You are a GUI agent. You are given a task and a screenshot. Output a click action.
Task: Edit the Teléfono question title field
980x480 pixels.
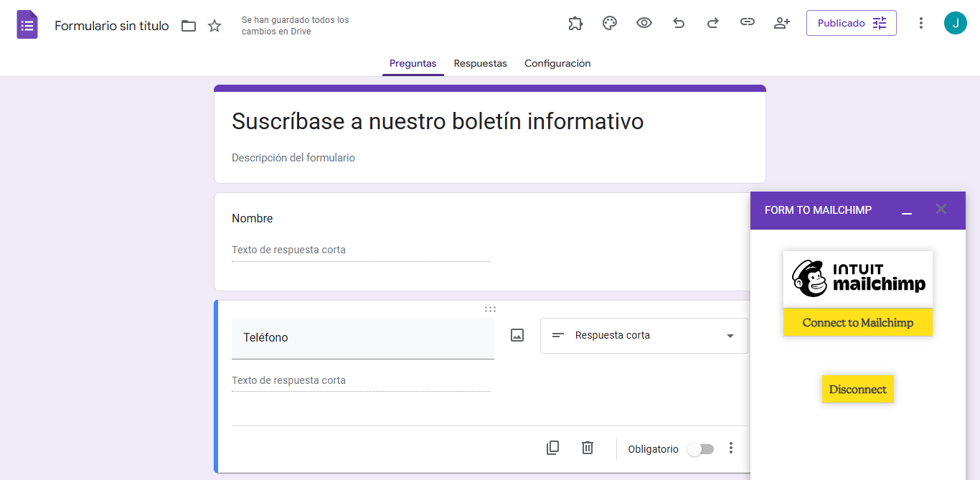click(x=363, y=338)
